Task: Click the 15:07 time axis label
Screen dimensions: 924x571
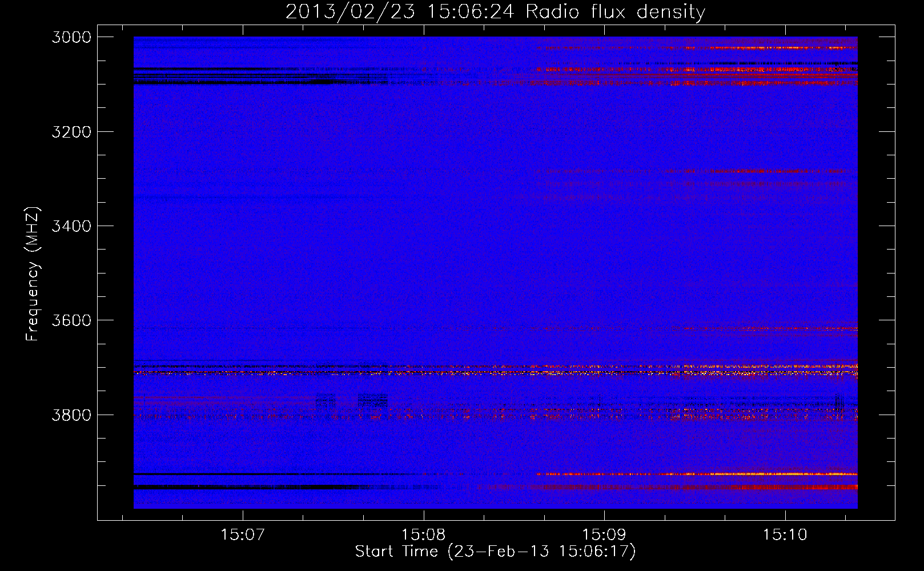Action: pos(243,535)
